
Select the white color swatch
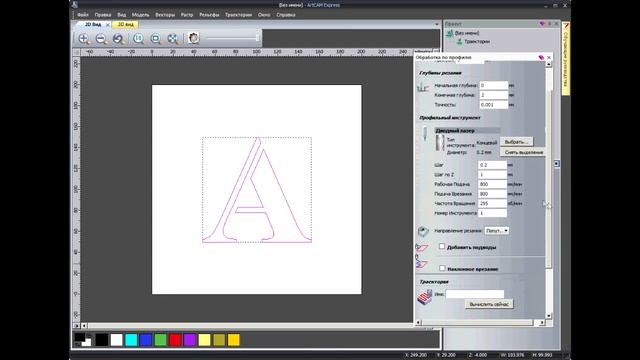pyautogui.click(x=116, y=340)
